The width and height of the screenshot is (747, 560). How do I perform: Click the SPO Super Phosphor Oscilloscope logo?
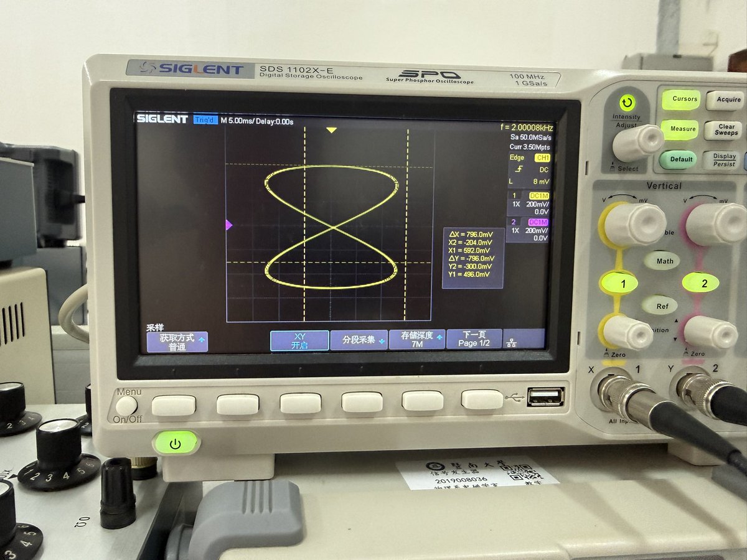pyautogui.click(x=430, y=76)
